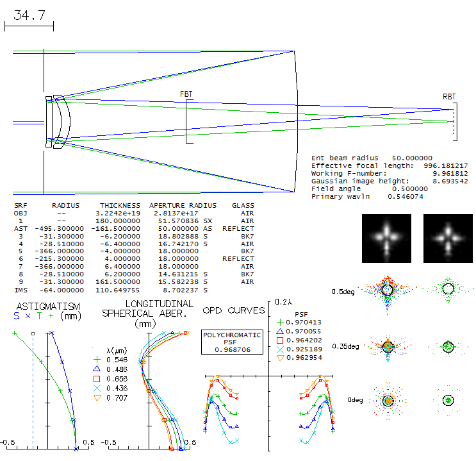
Task: Click the blue triangle marker for 0.486 wavelength
Action: click(97, 370)
